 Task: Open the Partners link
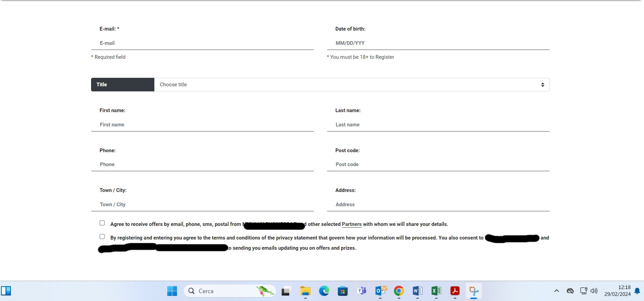click(x=351, y=224)
